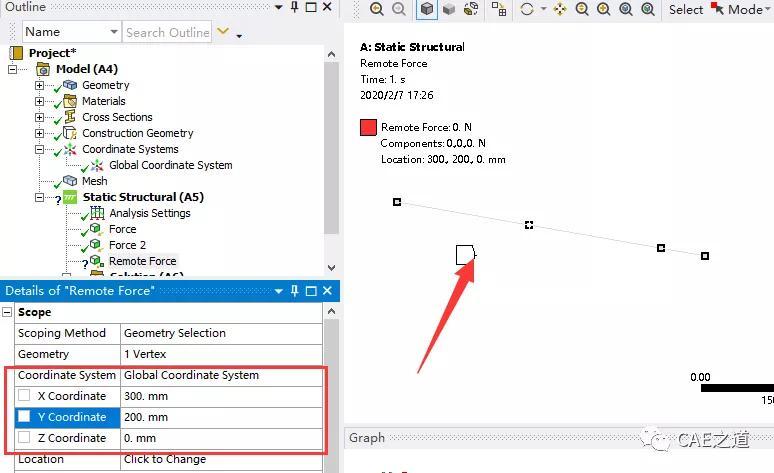Open the Mode dropdown in toolbar
The image size is (774, 473).
tap(767, 9)
